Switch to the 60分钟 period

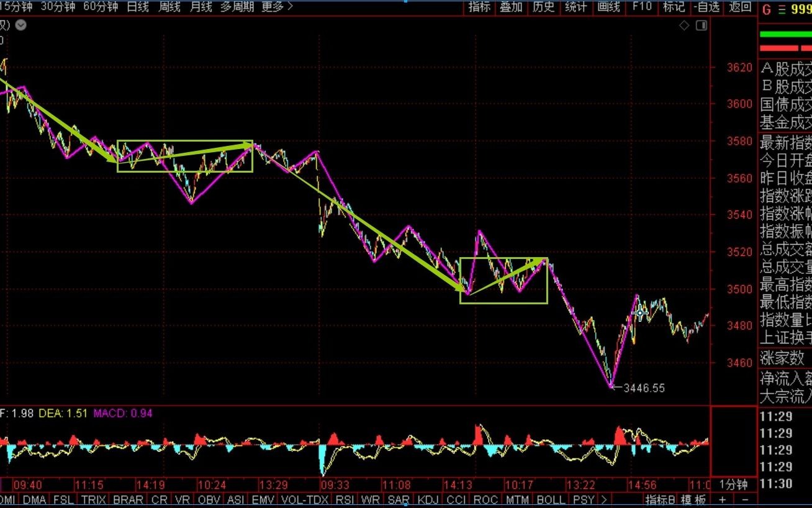[x=101, y=7]
